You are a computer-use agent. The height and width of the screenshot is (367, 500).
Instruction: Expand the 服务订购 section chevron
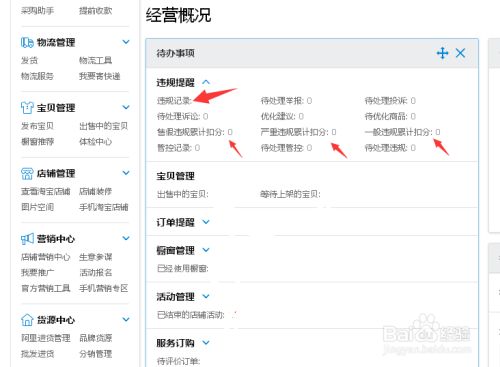coord(206,343)
